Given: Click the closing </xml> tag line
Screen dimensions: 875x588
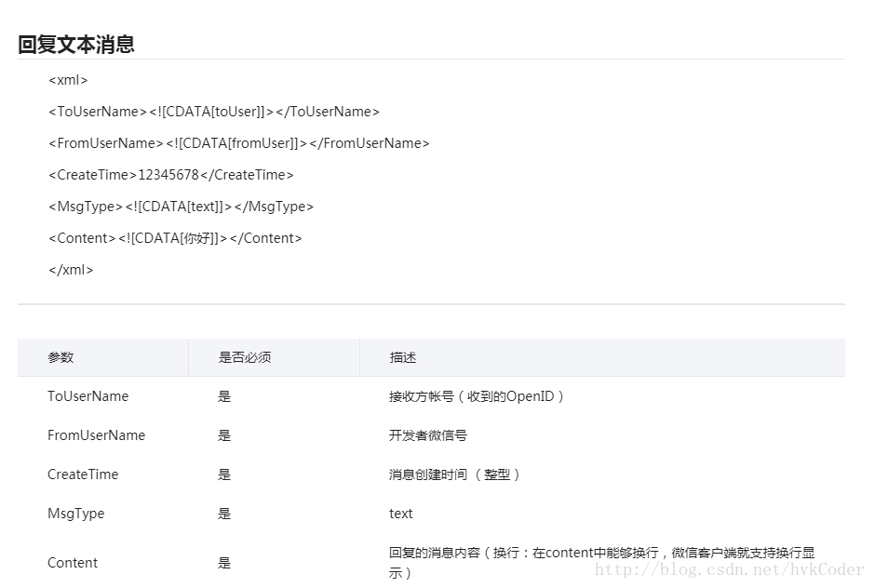Looking at the screenshot, I should pyautogui.click(x=72, y=270).
